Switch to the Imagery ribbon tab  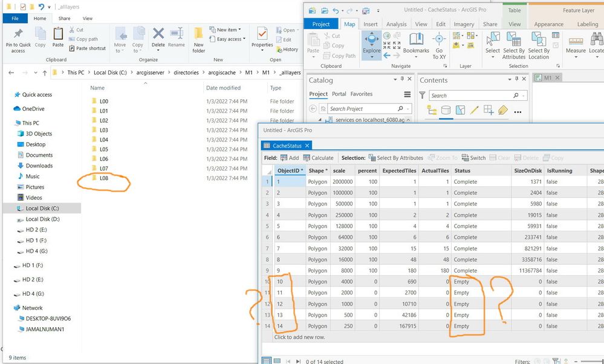point(464,24)
